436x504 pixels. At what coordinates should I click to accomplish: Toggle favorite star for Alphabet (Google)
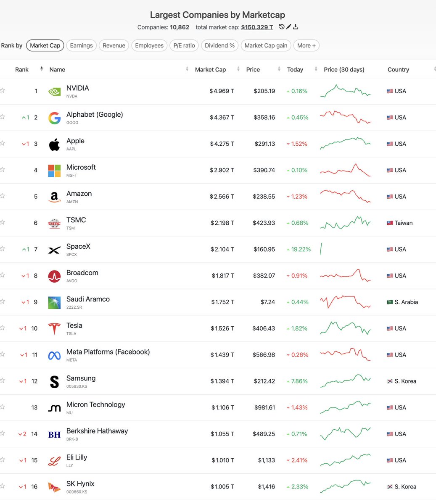(3, 117)
